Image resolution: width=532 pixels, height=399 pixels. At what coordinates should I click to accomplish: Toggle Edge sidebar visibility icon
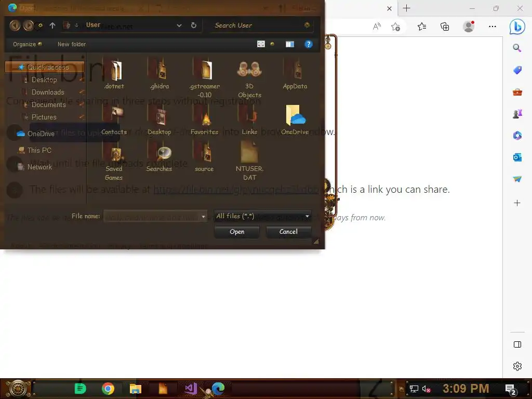pyautogui.click(x=517, y=344)
